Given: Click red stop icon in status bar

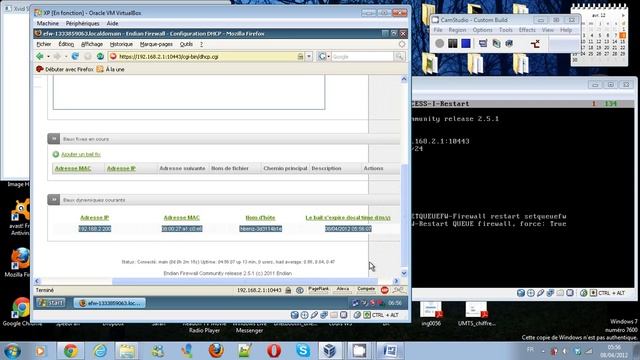Looking at the screenshot, I should pyautogui.click(x=384, y=290).
